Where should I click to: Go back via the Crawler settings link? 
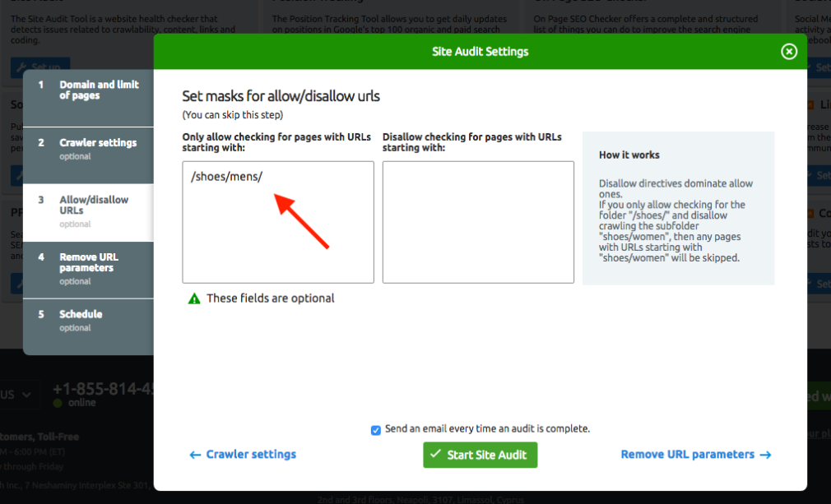[243, 454]
